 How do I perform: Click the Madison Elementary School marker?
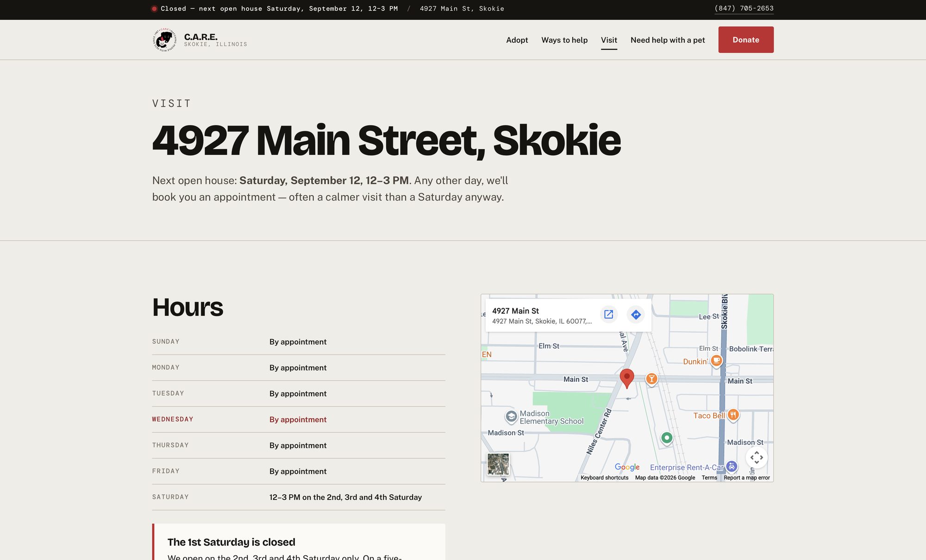pos(511,417)
